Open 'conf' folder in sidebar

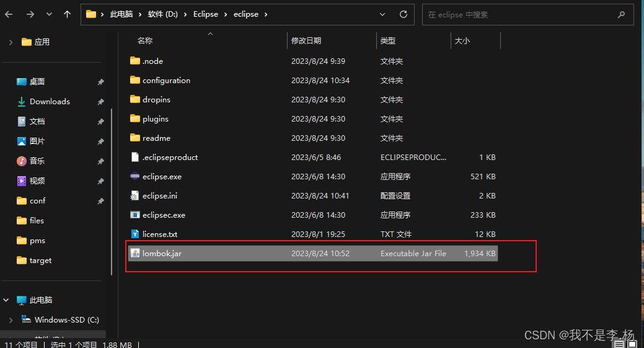[31, 201]
